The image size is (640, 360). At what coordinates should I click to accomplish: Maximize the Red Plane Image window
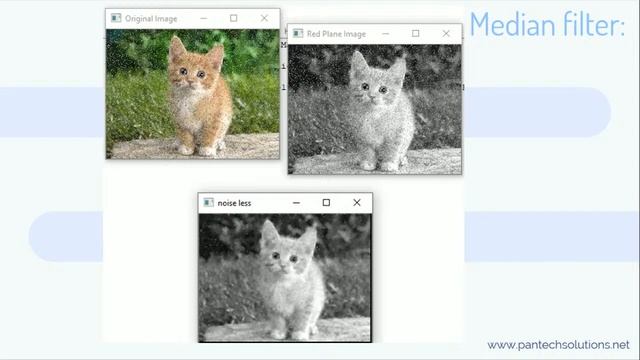coord(416,33)
